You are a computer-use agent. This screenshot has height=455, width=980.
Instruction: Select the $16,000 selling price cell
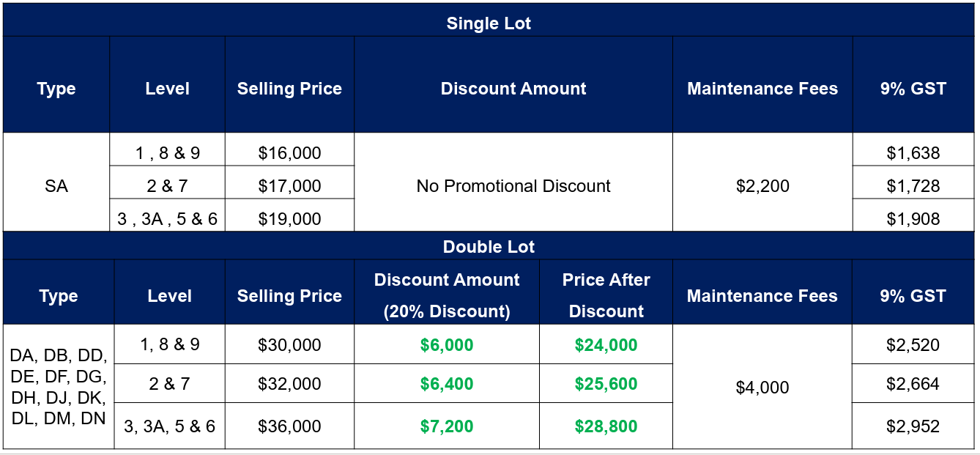click(x=289, y=153)
